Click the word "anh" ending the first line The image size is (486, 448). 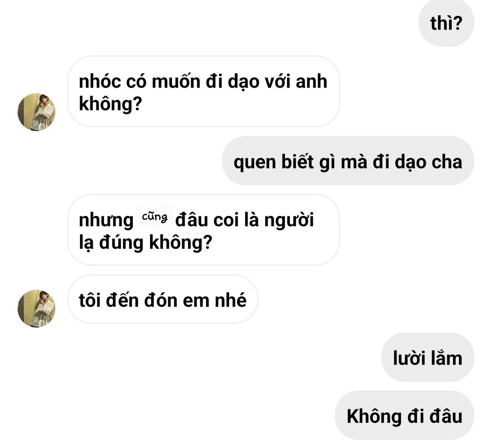(x=311, y=81)
